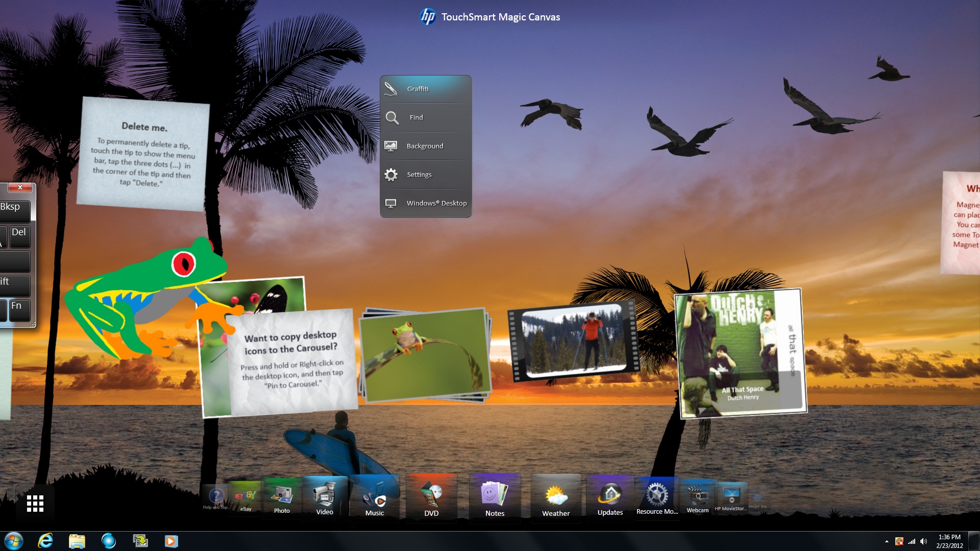Open the Updates app tile
The image size is (980, 551).
tap(610, 497)
